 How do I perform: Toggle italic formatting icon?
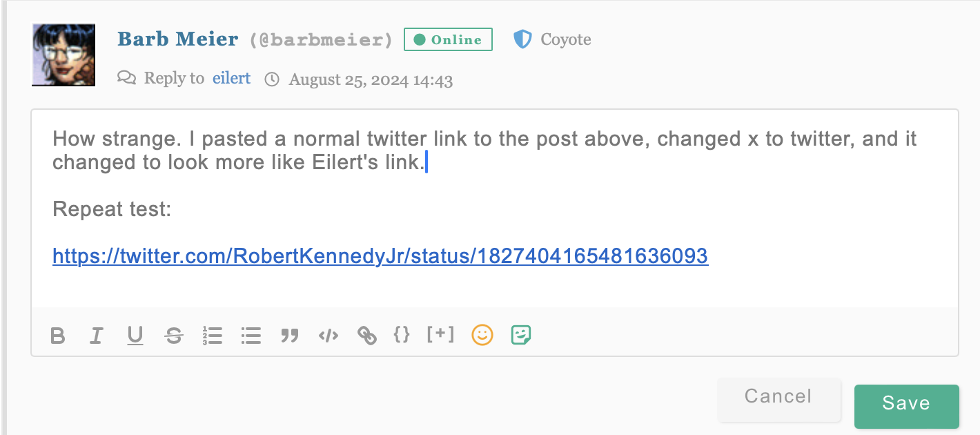click(96, 336)
